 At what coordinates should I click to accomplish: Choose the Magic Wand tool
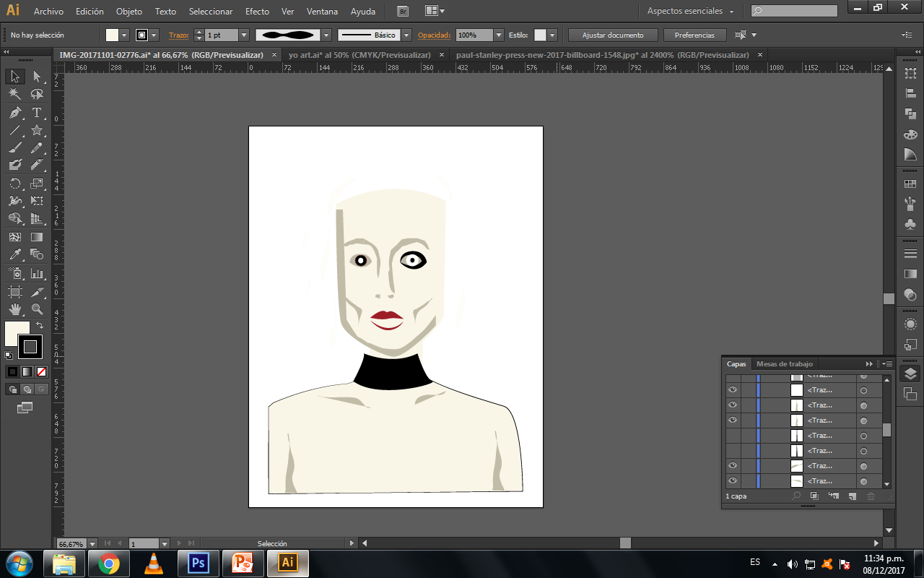[x=14, y=95]
